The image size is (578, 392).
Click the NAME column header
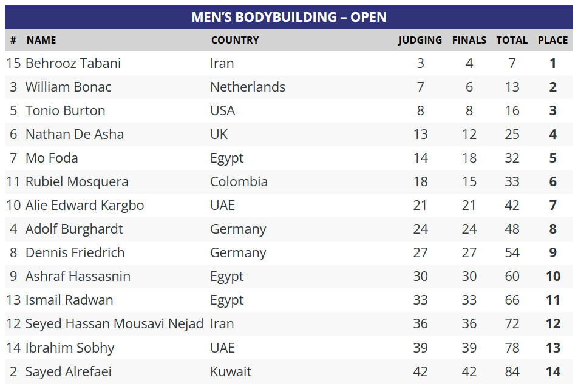[x=41, y=41]
